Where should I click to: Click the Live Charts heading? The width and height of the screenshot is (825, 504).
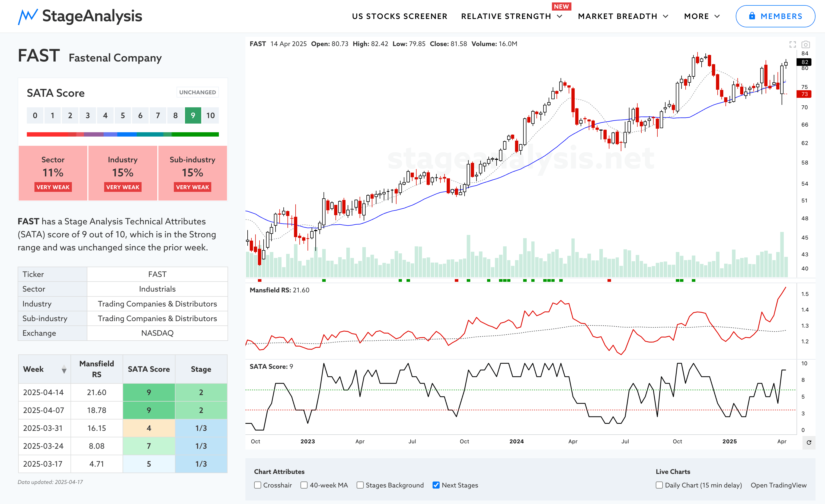[673, 471]
